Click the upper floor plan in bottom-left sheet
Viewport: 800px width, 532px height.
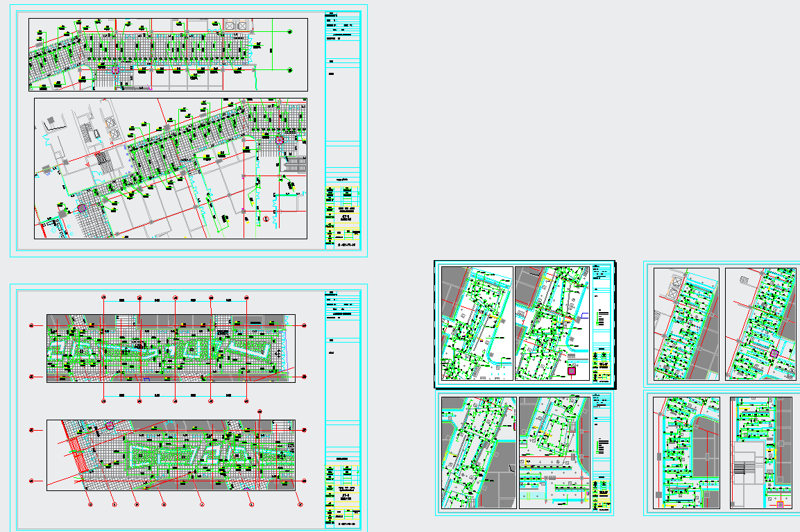coord(171,348)
